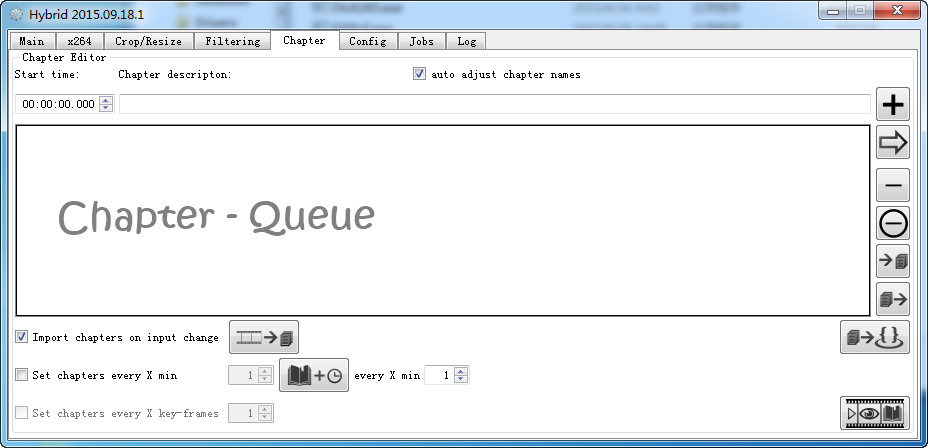Go to the Crop/Resize tab
This screenshot has width=928, height=448.
(148, 41)
